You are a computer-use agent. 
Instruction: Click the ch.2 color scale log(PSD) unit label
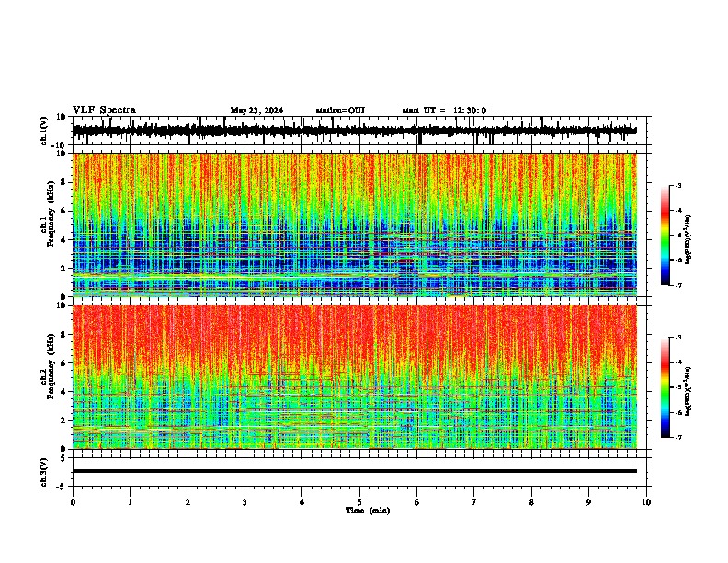688,391
